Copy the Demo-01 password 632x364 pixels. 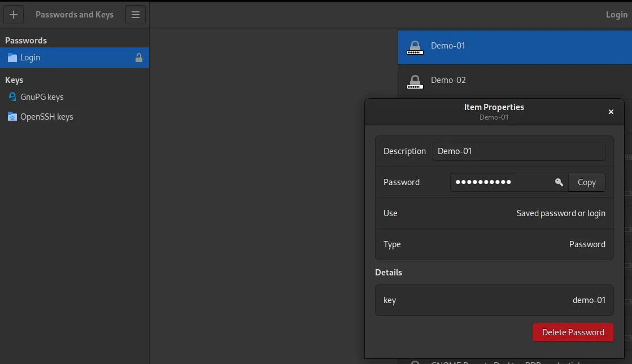(586, 182)
